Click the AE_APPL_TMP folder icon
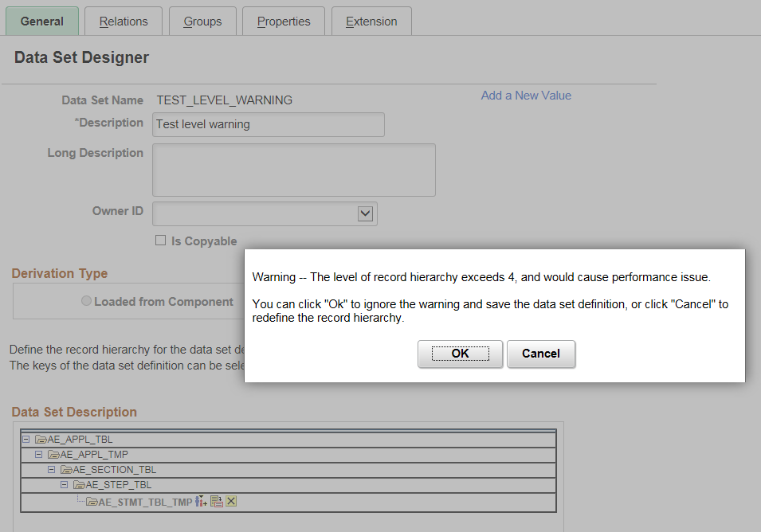 [53, 455]
